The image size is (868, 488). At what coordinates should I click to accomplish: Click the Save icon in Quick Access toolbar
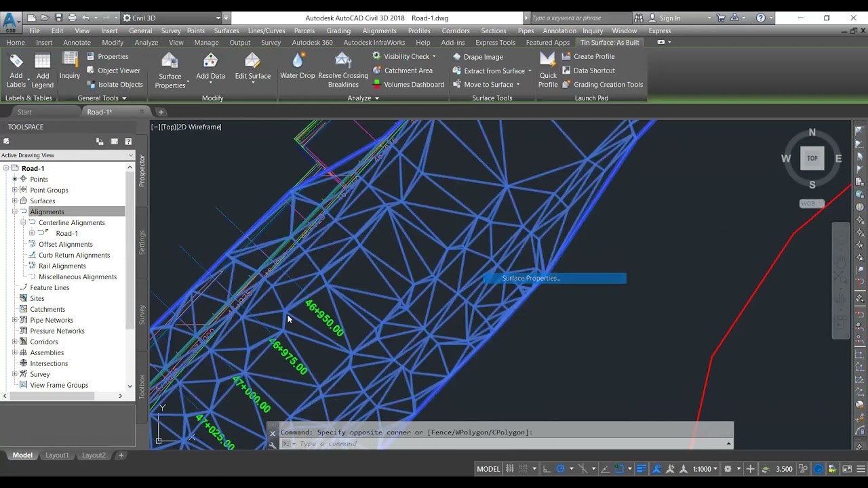(x=58, y=18)
